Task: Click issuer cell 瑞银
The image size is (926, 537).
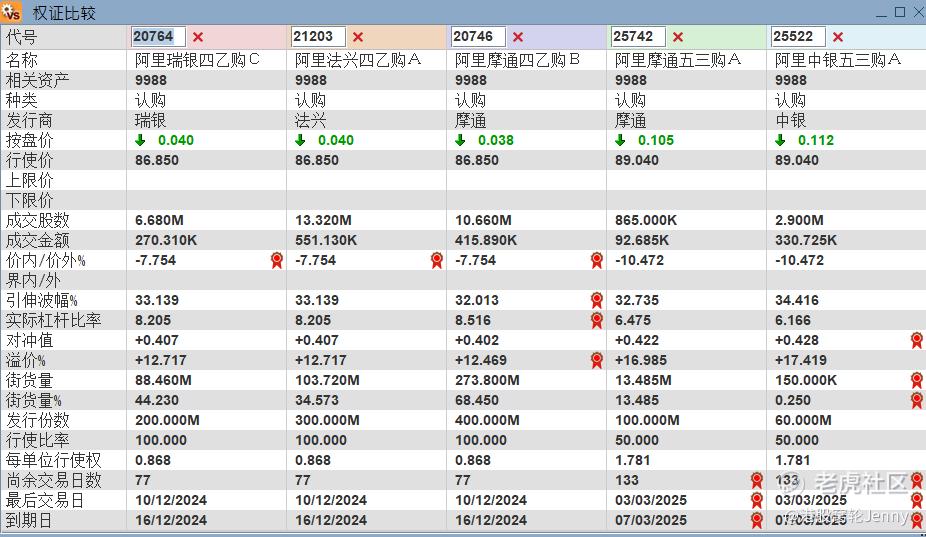Action: pyautogui.click(x=151, y=121)
